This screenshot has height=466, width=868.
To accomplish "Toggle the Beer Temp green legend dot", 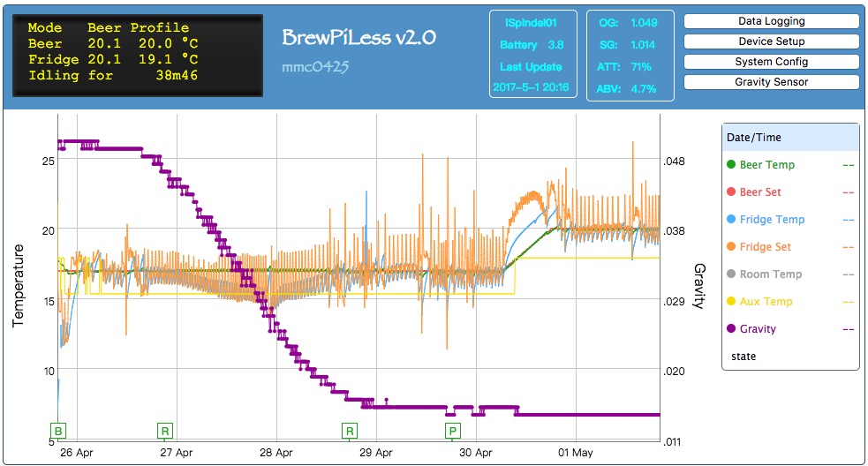I will pos(731,164).
